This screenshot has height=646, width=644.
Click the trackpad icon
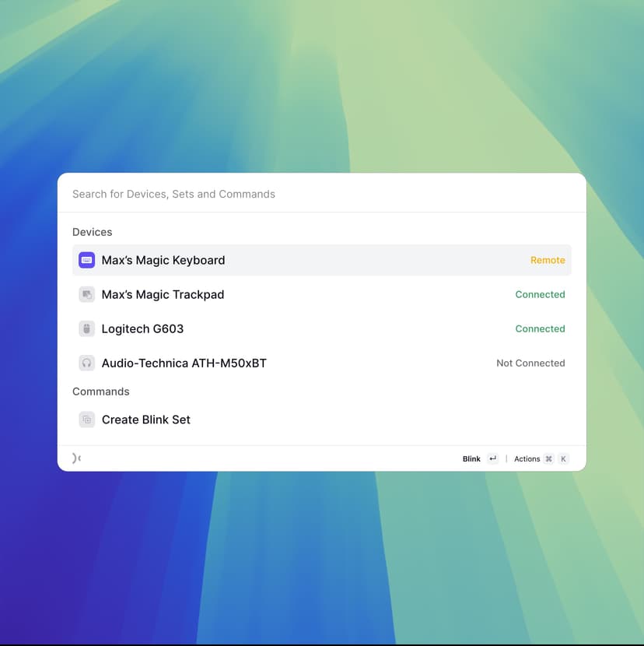pos(86,294)
